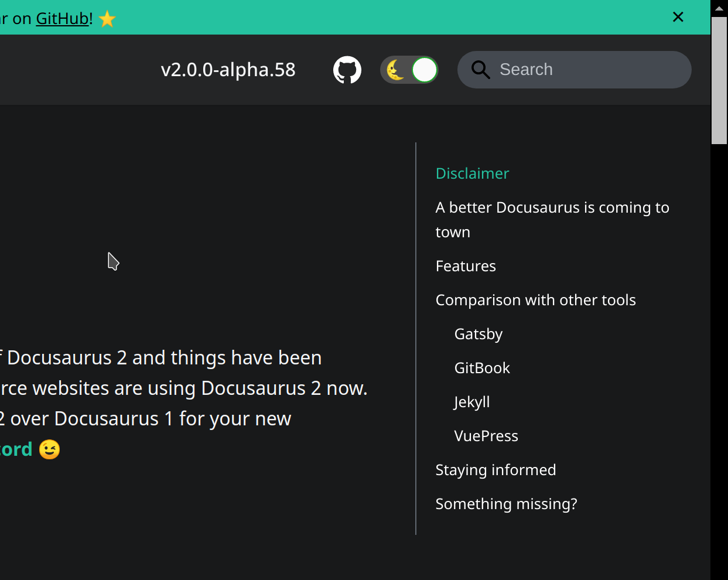
Task: Switch theme using the navbar toggle
Action: point(409,69)
